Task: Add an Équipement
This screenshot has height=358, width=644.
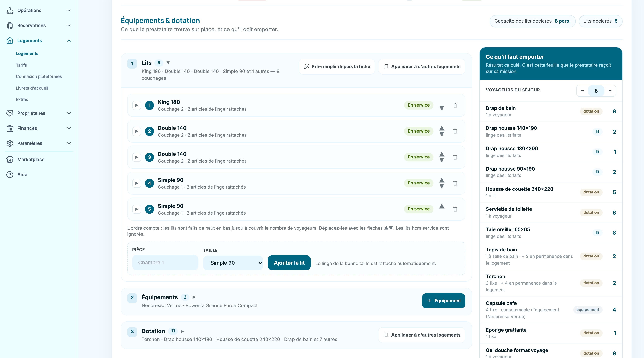Action: (x=443, y=301)
